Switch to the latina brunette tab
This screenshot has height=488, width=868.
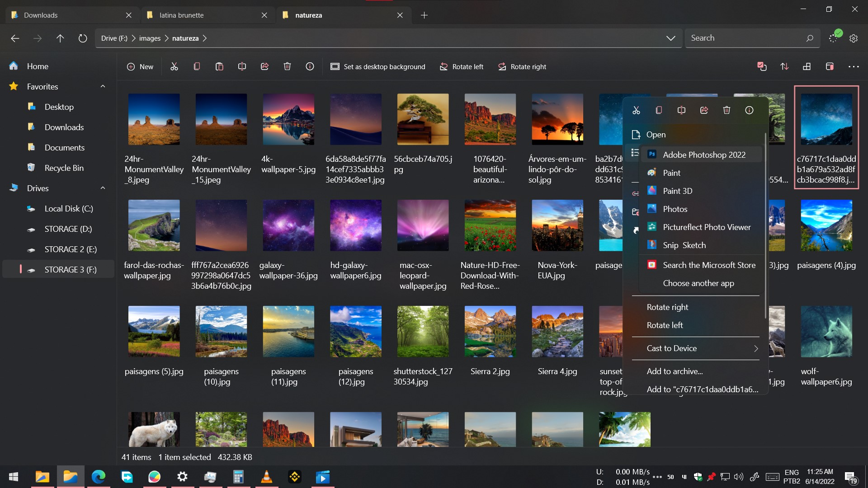[208, 15]
